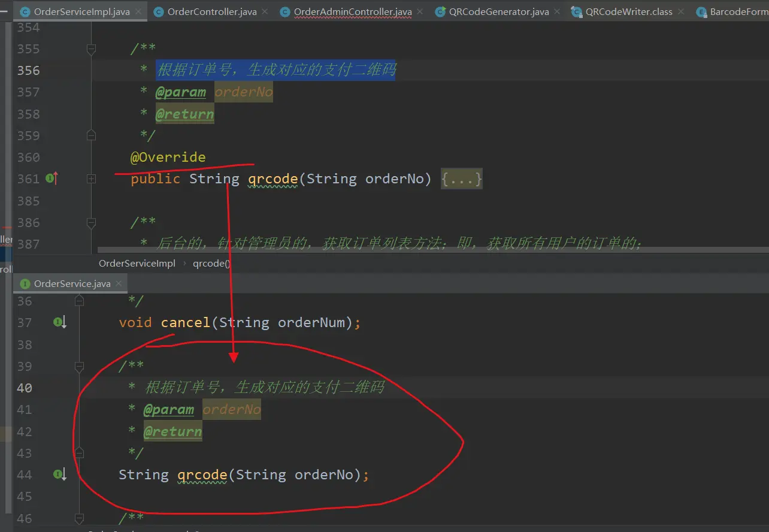The height and width of the screenshot is (532, 769).
Task: Place cursor on cancel method name in OrderService
Action: coord(185,322)
